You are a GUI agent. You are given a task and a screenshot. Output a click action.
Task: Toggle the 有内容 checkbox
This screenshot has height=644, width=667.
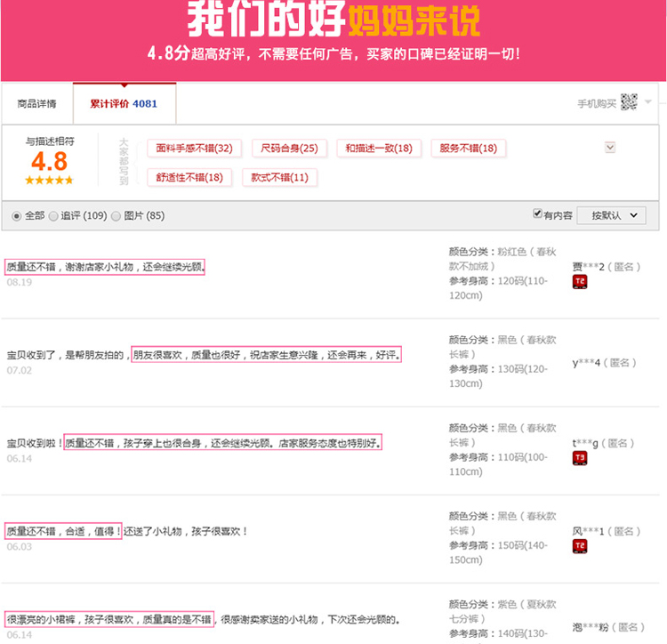(537, 214)
